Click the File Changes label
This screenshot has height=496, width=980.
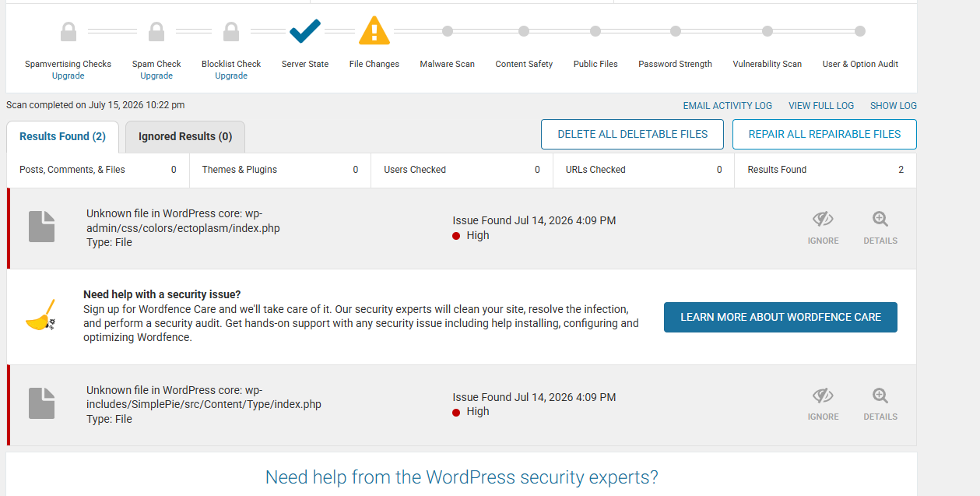coord(374,65)
